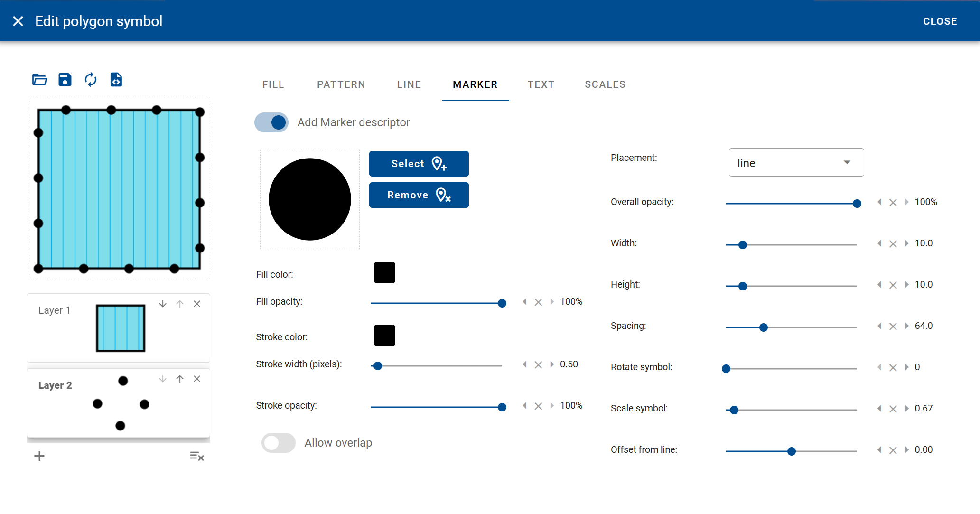Open the Placement dropdown
980x514 pixels.
point(796,162)
